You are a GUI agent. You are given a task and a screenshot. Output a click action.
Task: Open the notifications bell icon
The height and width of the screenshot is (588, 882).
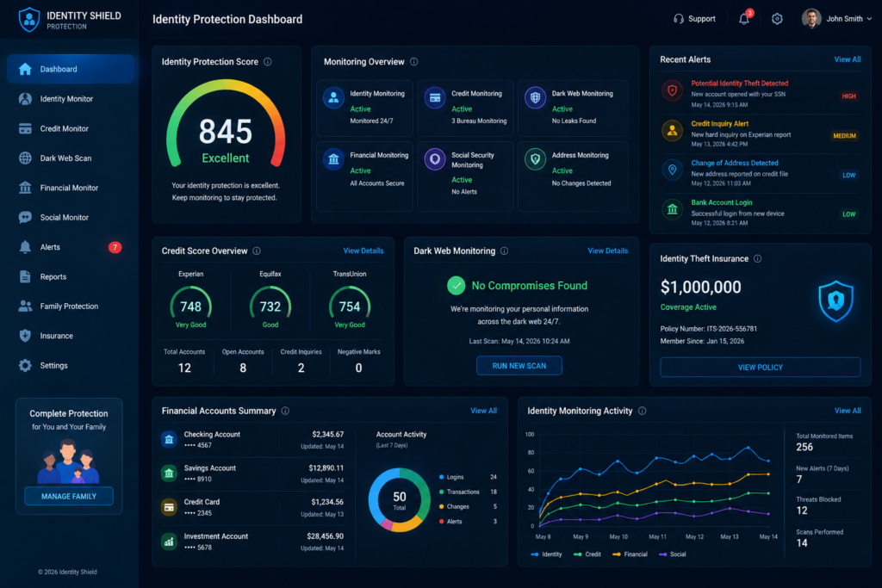pyautogui.click(x=743, y=19)
